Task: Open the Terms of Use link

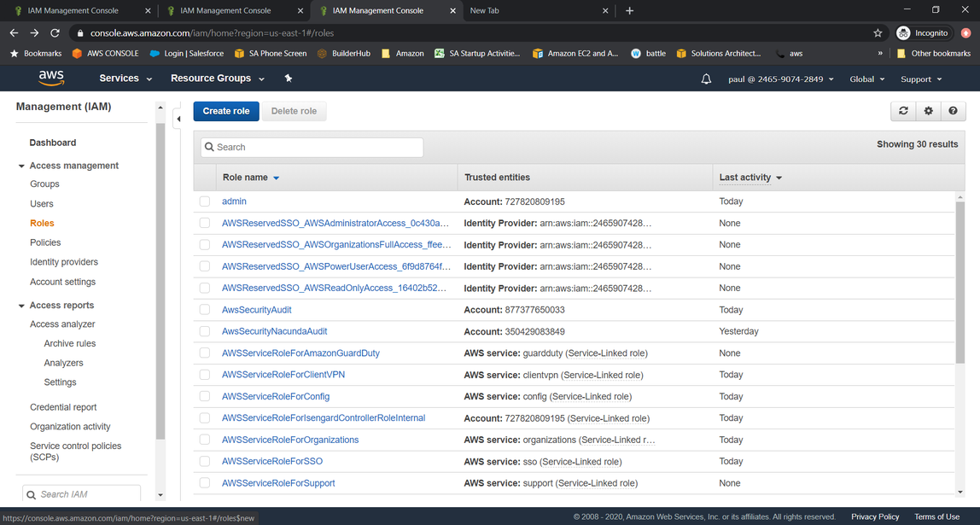Action: 936,516
